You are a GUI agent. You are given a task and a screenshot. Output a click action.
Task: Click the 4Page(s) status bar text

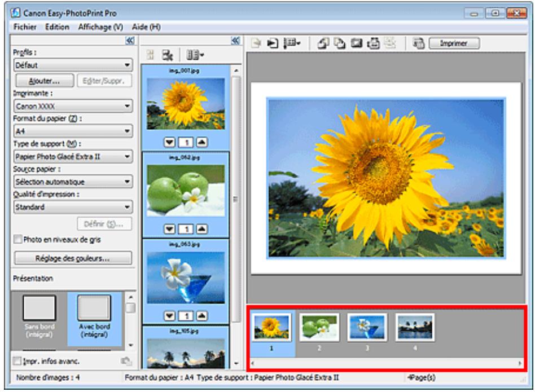[x=422, y=377]
